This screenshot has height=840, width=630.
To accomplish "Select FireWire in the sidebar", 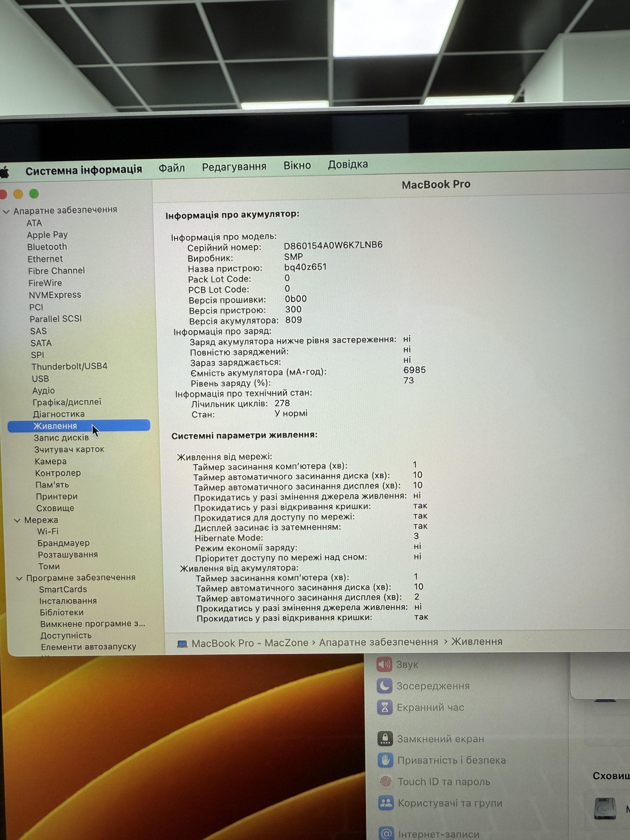I will (x=45, y=283).
